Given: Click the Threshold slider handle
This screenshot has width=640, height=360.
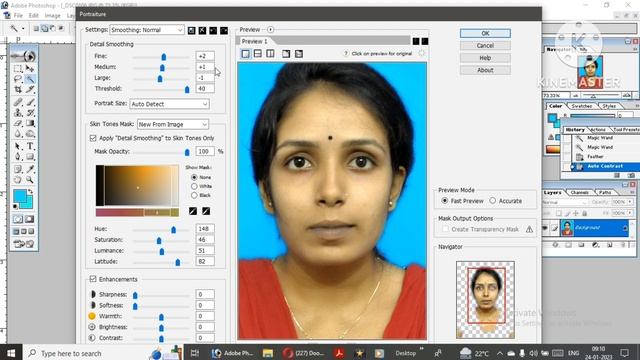Looking at the screenshot, I should point(187,89).
